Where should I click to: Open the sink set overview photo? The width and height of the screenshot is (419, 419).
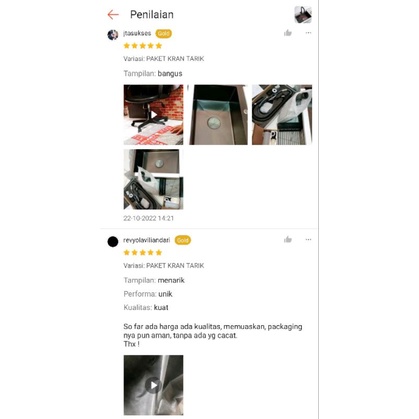click(153, 179)
